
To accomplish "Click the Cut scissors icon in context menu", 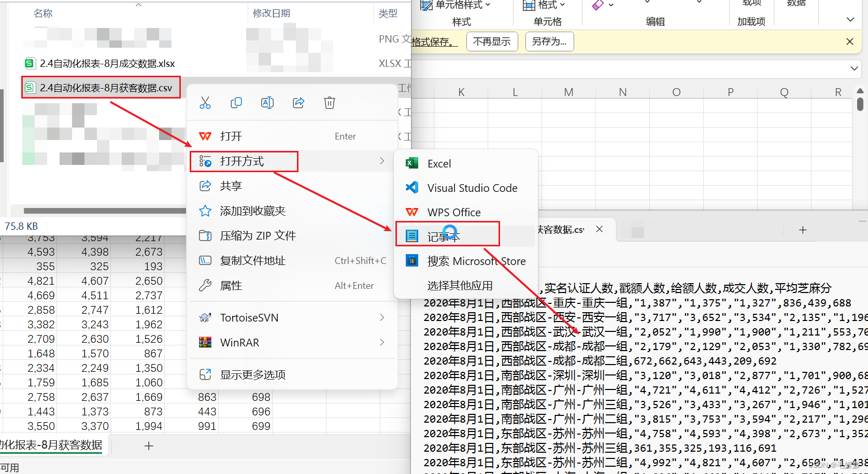I will pyautogui.click(x=205, y=103).
